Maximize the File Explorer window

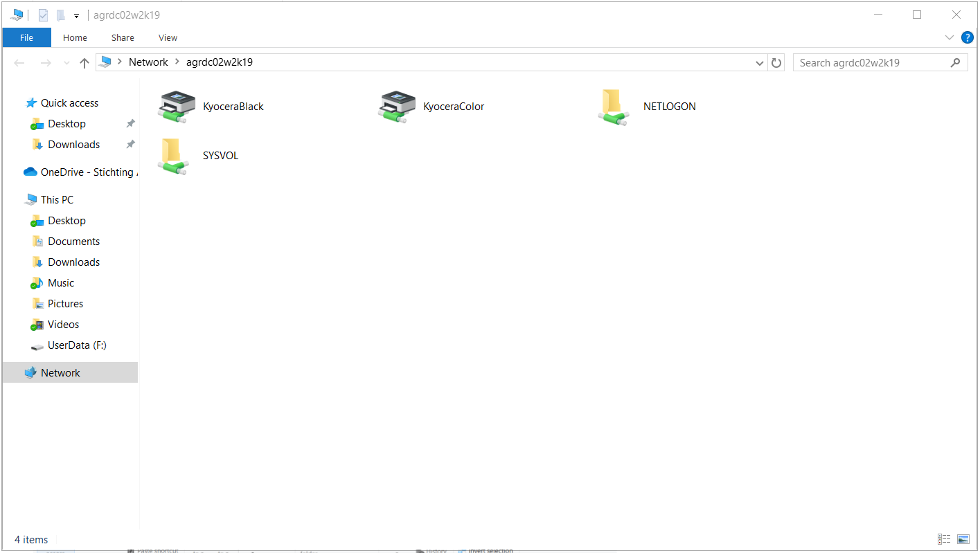pos(917,15)
